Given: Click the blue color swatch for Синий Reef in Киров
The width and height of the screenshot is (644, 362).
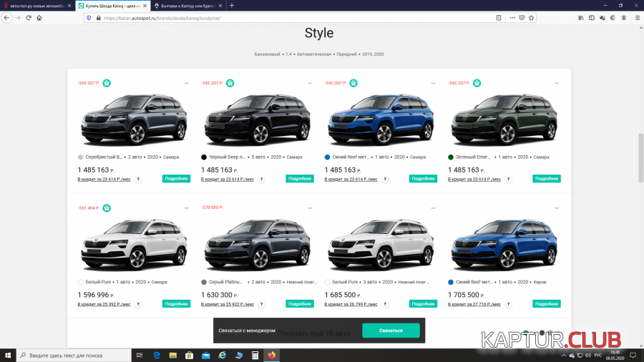Looking at the screenshot, I should click(451, 282).
